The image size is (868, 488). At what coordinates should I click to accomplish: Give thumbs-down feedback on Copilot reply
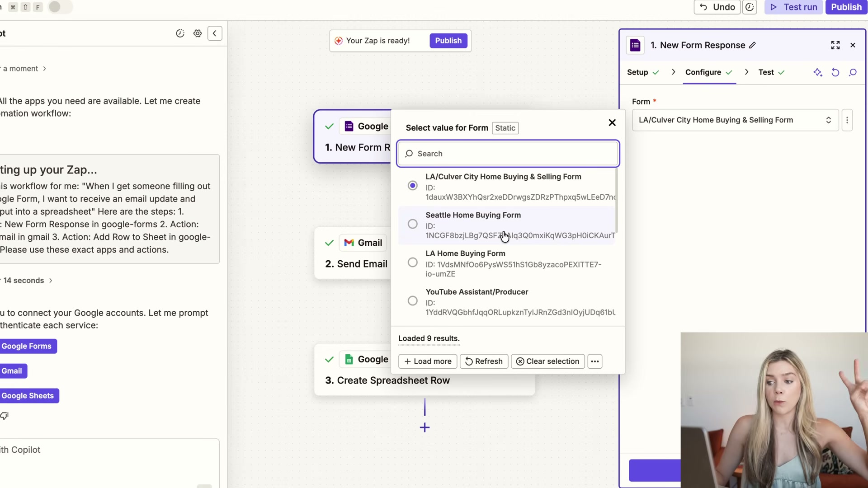(x=5, y=416)
